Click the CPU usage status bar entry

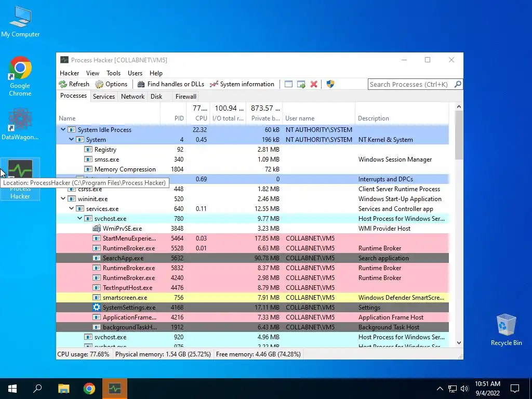[x=83, y=354]
